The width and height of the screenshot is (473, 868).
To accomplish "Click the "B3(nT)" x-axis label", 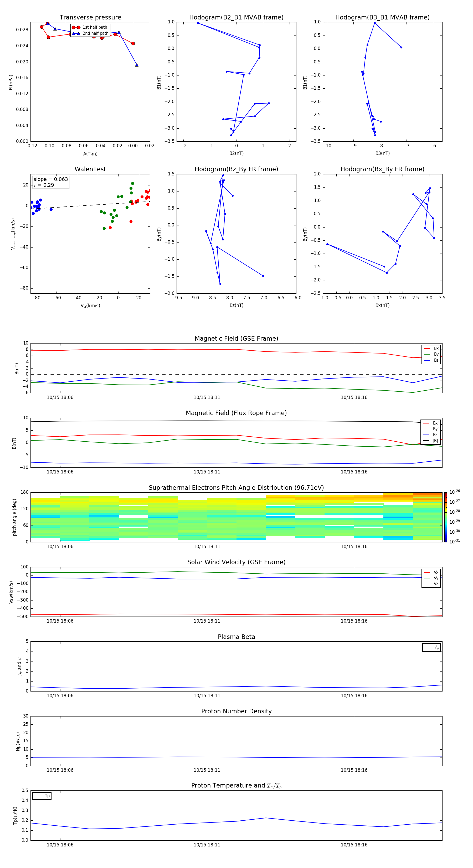I will [x=382, y=153].
